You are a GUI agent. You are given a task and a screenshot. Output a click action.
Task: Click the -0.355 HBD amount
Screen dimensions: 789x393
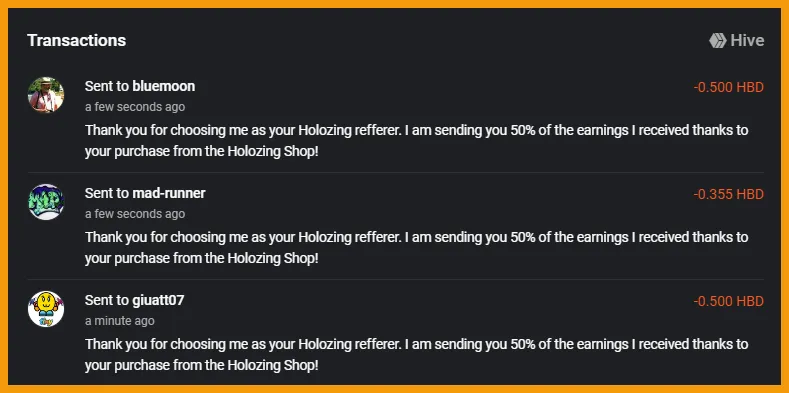[729, 194]
